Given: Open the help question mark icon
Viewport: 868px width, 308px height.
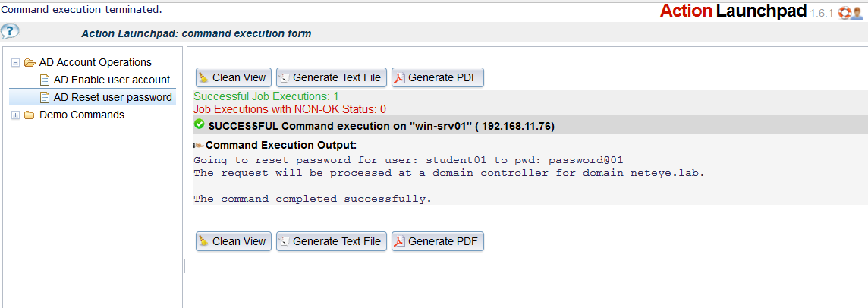Looking at the screenshot, I should click(10, 31).
